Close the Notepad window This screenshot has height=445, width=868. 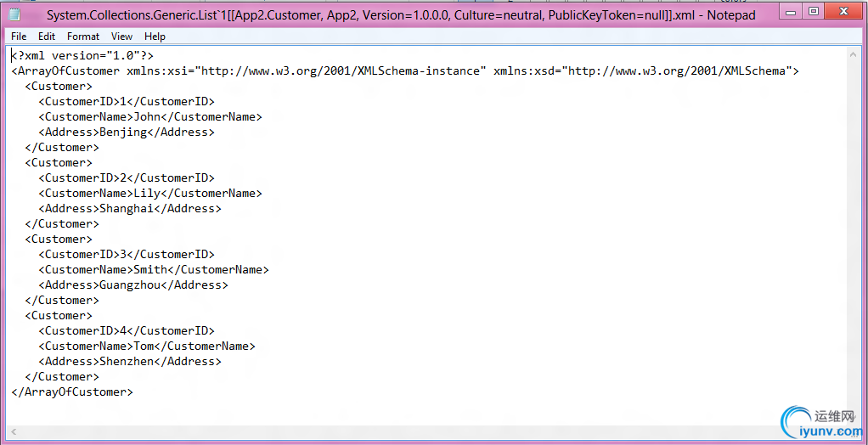tap(843, 11)
